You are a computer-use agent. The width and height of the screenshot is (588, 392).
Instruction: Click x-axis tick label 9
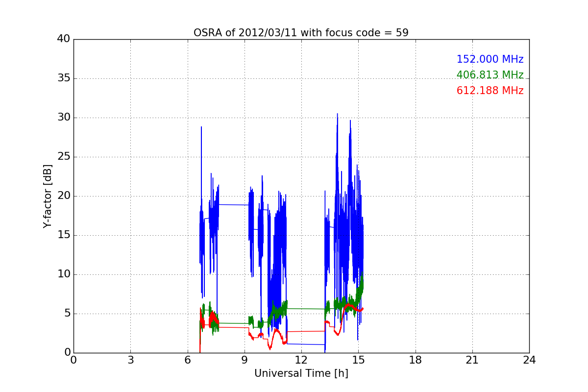click(x=245, y=360)
